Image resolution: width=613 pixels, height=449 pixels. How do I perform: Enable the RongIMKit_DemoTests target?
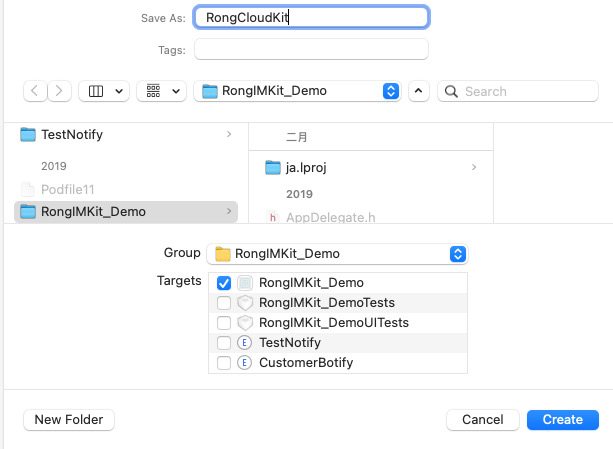[224, 303]
